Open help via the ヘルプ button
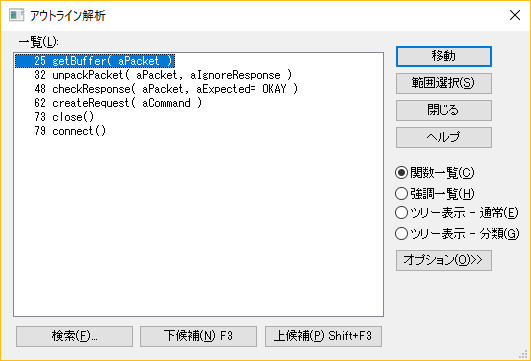 click(x=444, y=137)
